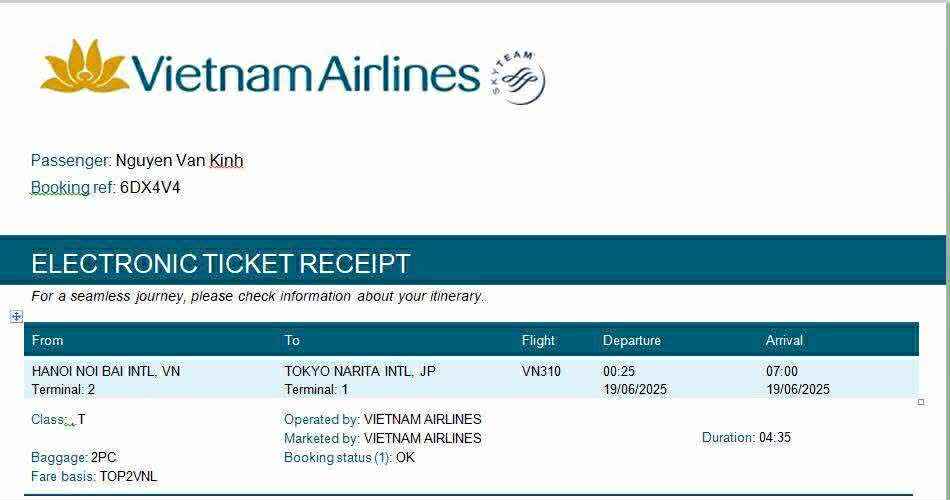Click flight number VN310

(x=541, y=371)
